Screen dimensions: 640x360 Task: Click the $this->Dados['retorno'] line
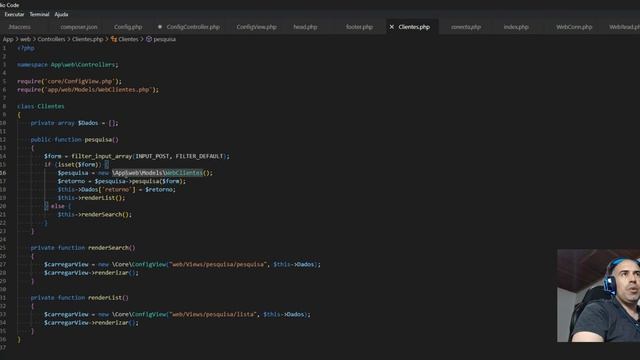116,189
